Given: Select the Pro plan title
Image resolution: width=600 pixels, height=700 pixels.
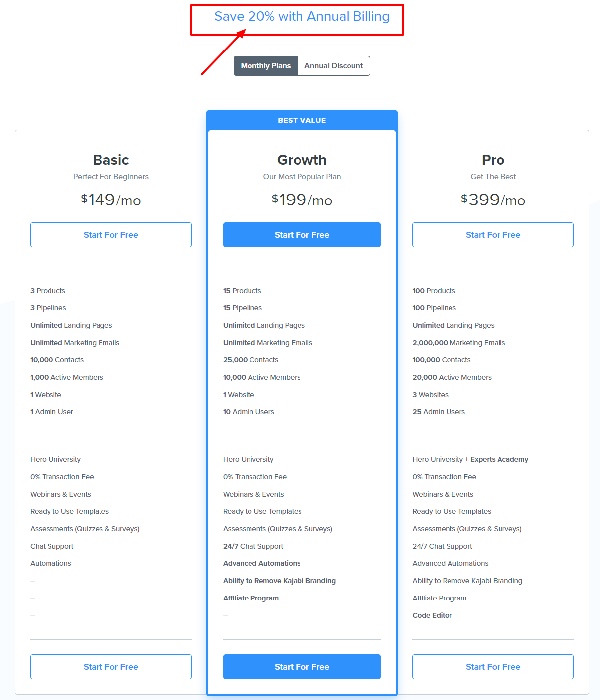Looking at the screenshot, I should [x=493, y=160].
